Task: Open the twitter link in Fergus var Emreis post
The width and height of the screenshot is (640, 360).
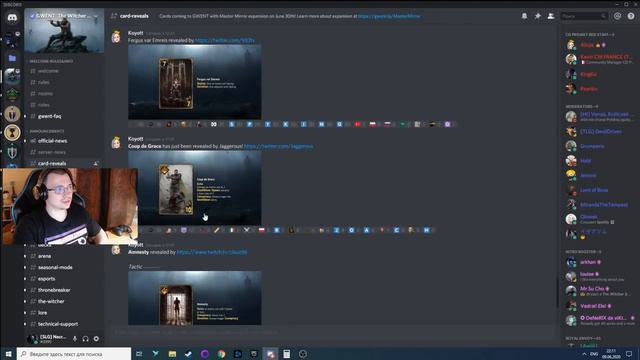Action: tap(225, 40)
